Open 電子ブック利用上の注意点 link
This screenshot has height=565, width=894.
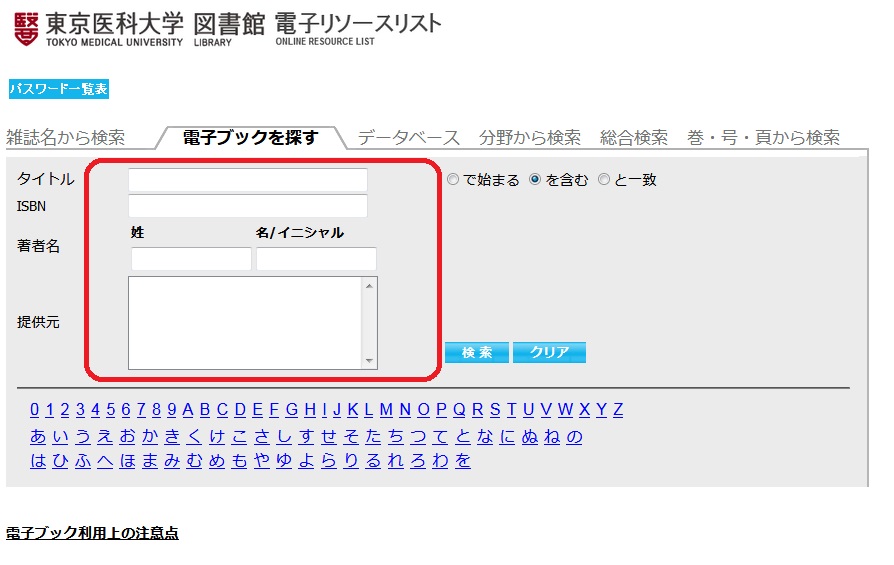coord(92,533)
